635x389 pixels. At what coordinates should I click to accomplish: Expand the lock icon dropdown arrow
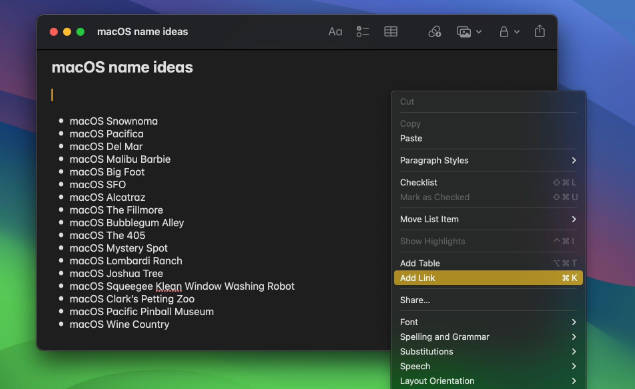(x=517, y=32)
